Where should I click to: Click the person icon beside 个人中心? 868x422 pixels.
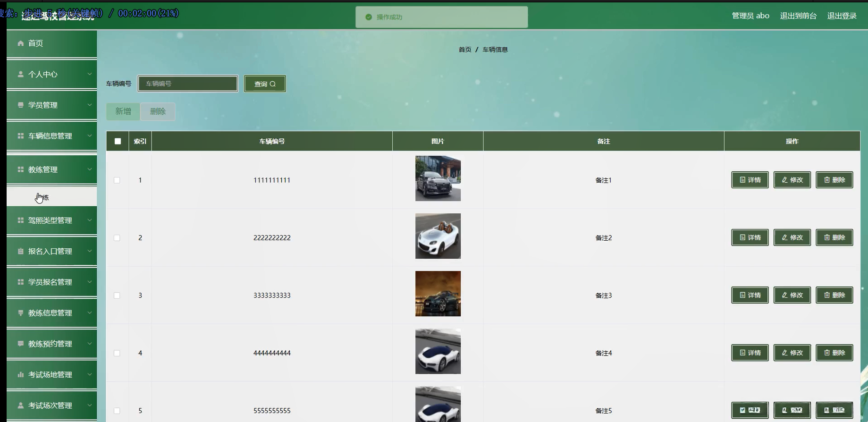[21, 74]
